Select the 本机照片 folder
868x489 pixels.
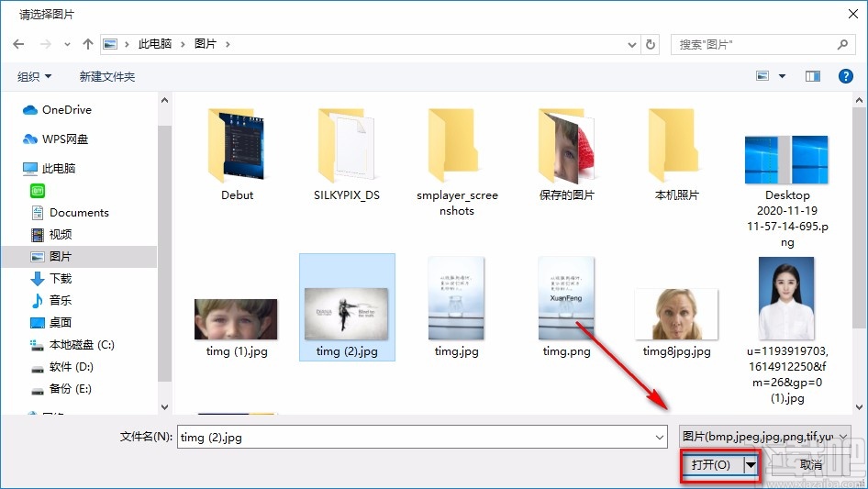pos(676,154)
